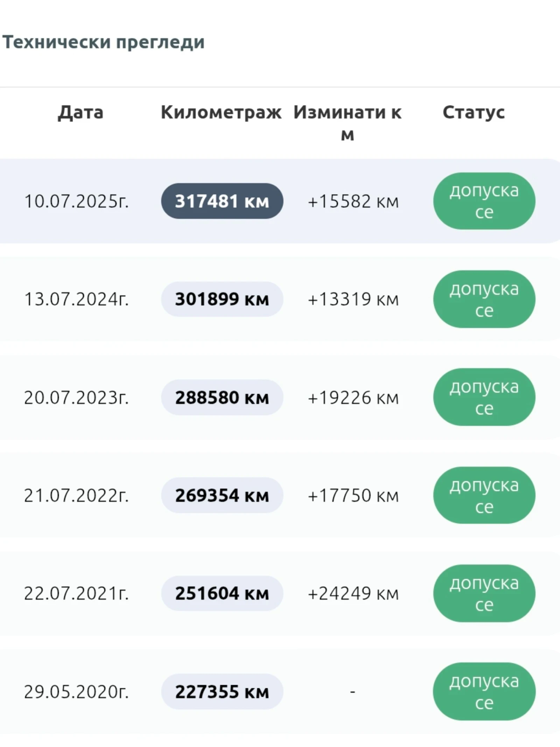
Task: Click the 269354 км mileage pill
Action: (x=222, y=495)
